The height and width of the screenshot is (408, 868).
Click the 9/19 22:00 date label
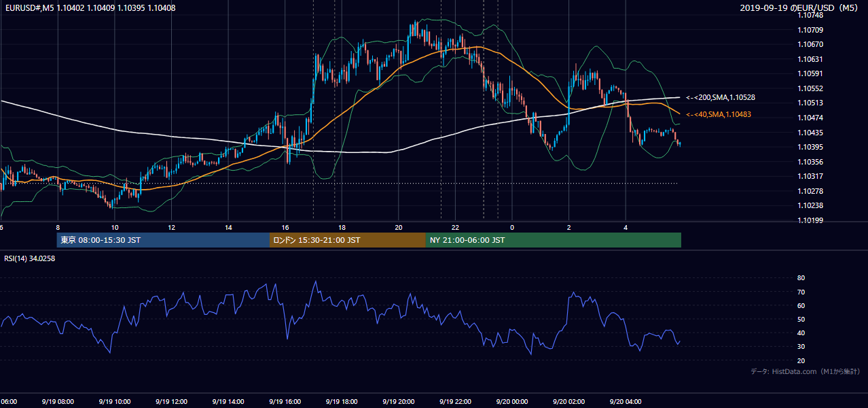click(455, 402)
